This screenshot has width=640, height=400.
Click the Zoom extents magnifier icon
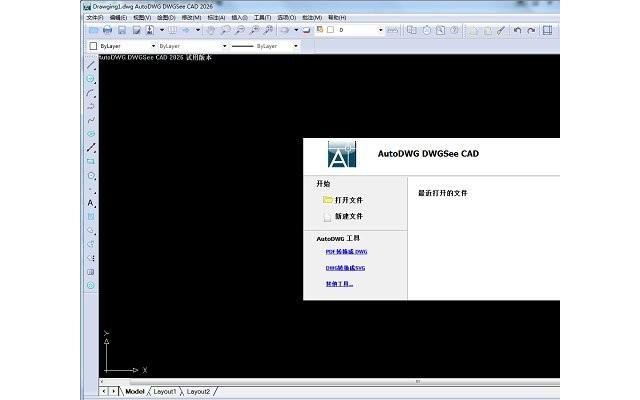269,30
